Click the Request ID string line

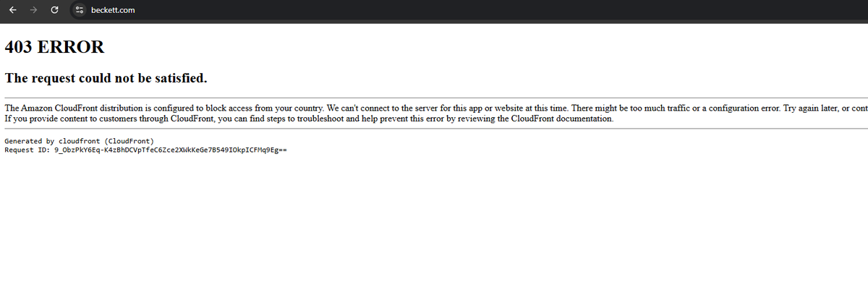pyautogui.click(x=146, y=150)
